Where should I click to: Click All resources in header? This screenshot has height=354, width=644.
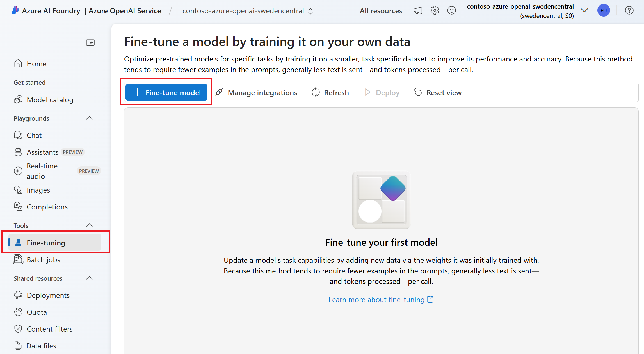click(x=381, y=11)
